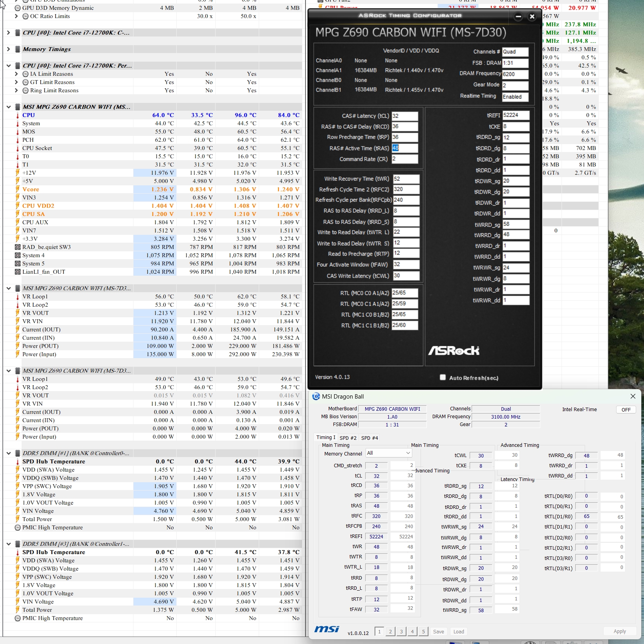Screen dimensions: 644x644
Task: Click the Load button in Dragon Ball
Action: [x=459, y=631]
